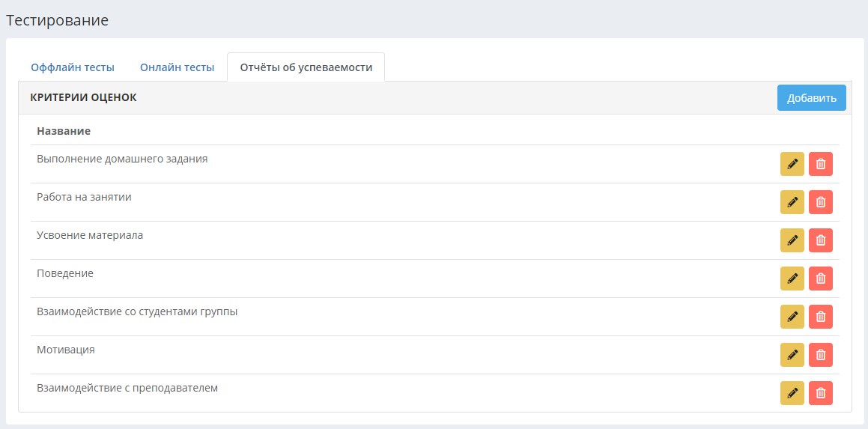The width and height of the screenshot is (868, 429).
Task: Edit the "Работа на занятии" criterion
Action: (792, 202)
